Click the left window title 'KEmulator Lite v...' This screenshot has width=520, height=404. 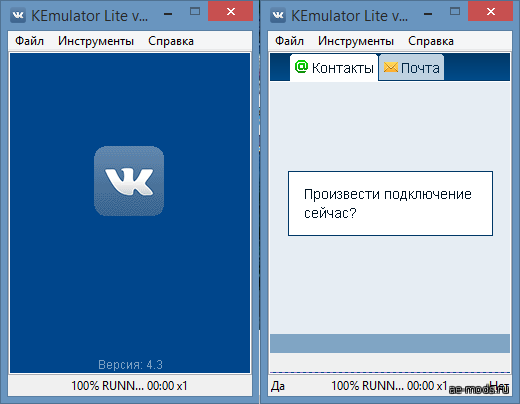coord(89,16)
